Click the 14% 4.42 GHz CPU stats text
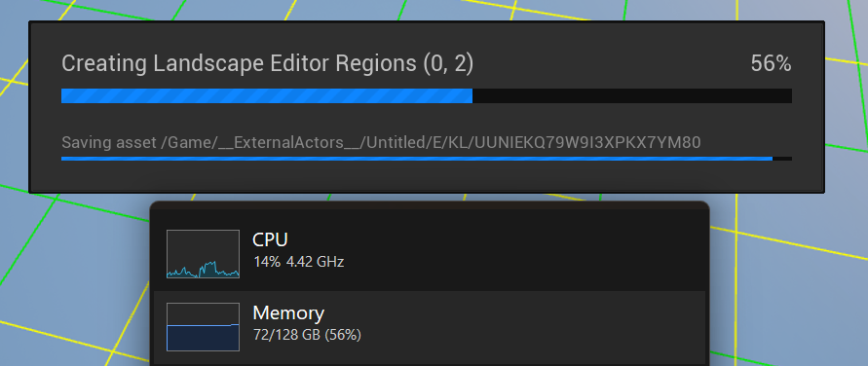Image resolution: width=868 pixels, height=366 pixels. coord(298,262)
